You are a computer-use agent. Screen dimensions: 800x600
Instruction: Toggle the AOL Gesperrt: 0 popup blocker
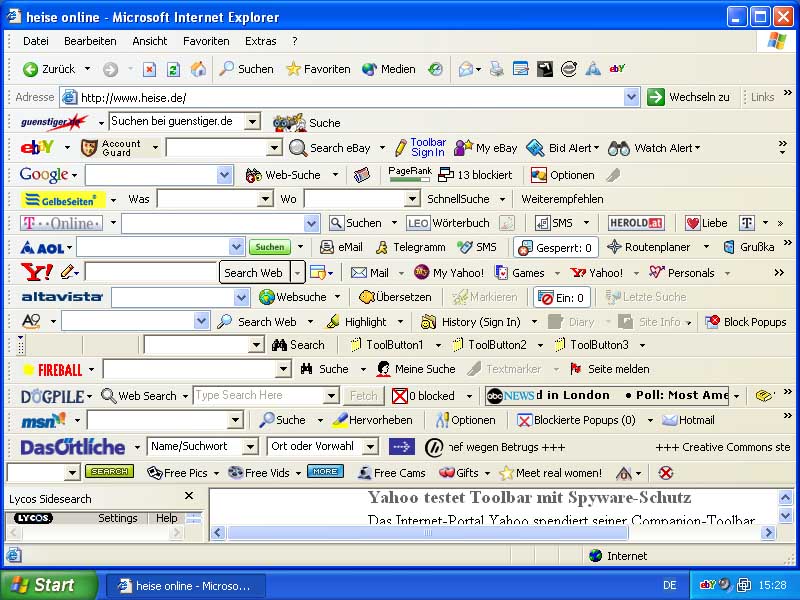(x=555, y=248)
